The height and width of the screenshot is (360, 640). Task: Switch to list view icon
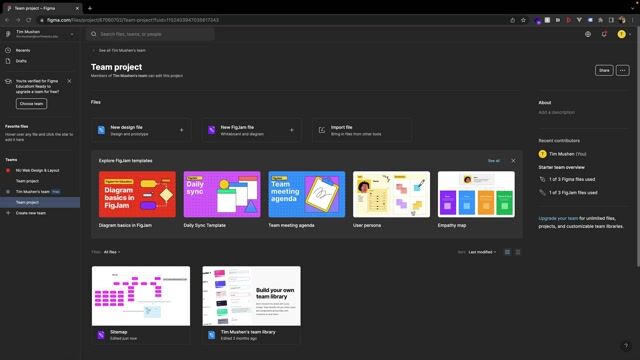[x=518, y=252]
